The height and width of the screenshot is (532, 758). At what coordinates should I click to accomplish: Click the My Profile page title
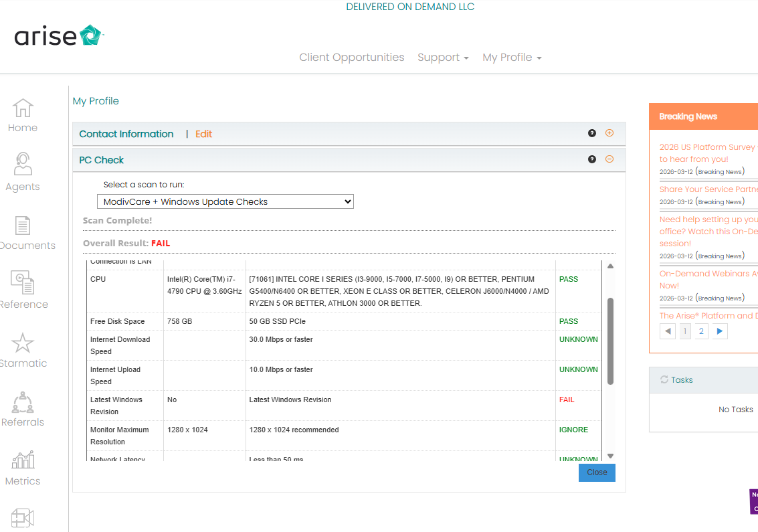point(96,101)
